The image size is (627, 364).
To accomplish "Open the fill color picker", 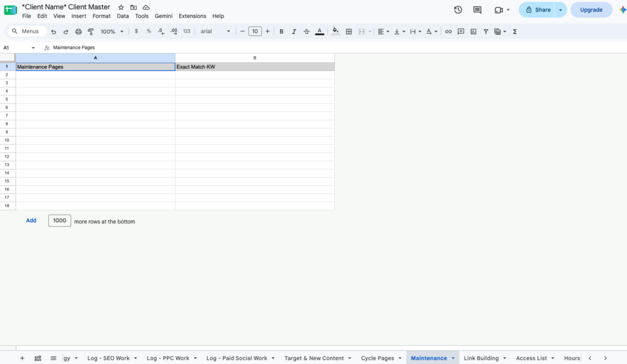I will (336, 32).
